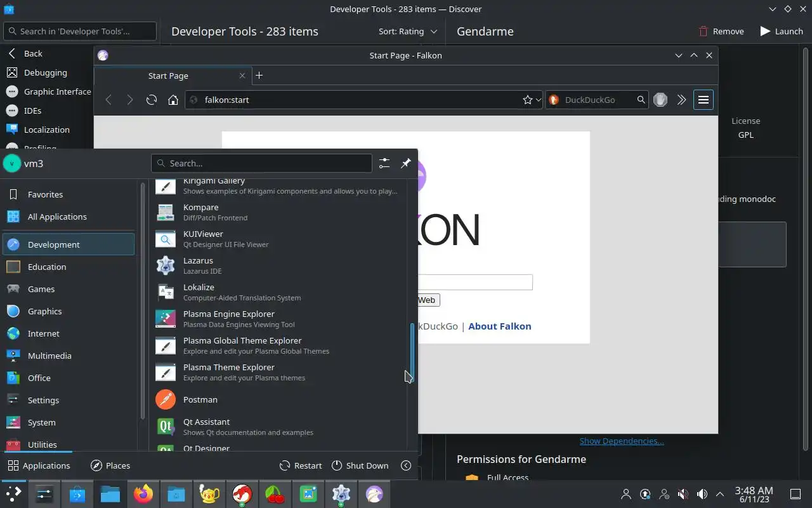
Task: Click the Falkon taskbar icon
Action: pos(374,494)
